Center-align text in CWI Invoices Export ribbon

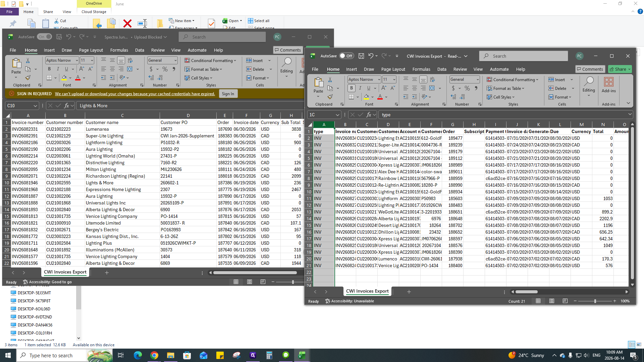pos(415,88)
